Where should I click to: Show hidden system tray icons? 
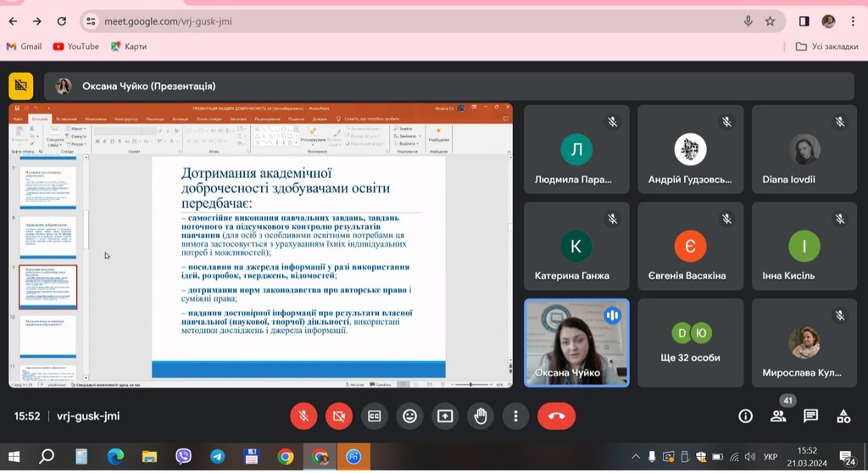[637, 457]
